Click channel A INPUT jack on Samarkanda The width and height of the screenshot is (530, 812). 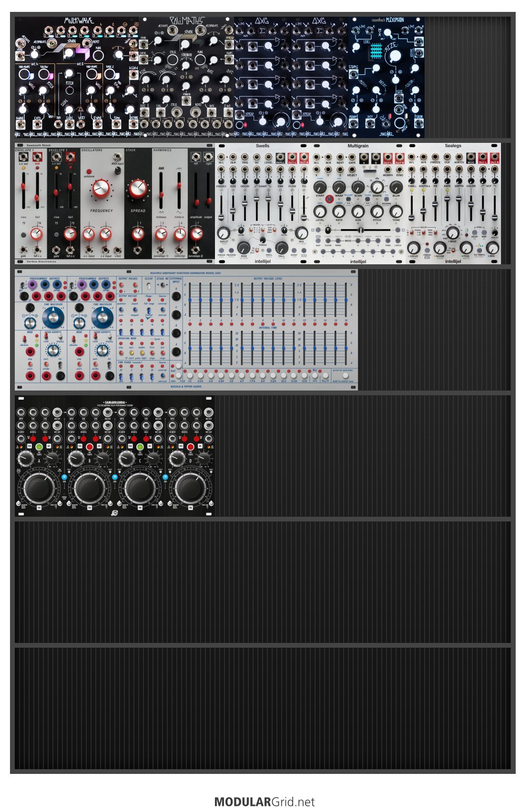point(21,412)
